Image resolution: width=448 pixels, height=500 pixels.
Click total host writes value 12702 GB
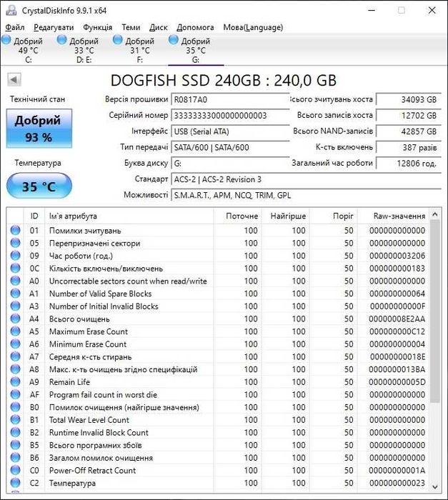409,116
